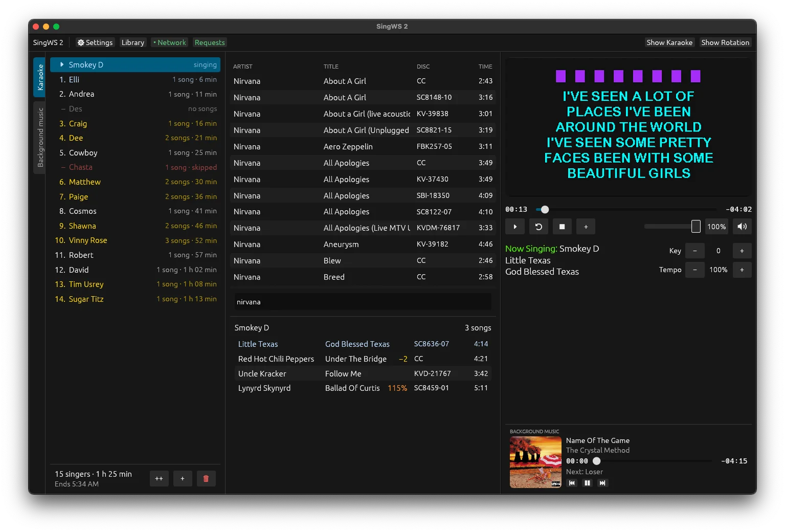Select singer Sugar Titz in rotation
Viewport: 785px width, 532px height.
click(136, 299)
